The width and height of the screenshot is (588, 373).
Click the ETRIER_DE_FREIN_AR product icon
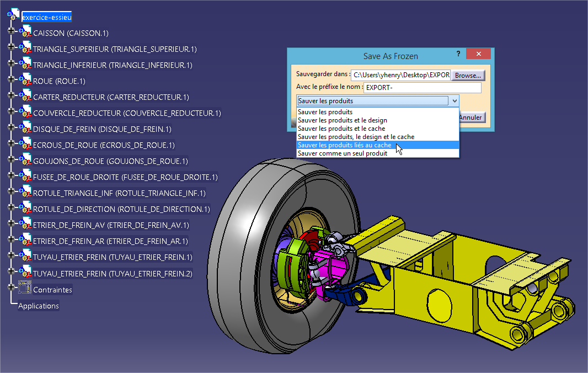25,240
